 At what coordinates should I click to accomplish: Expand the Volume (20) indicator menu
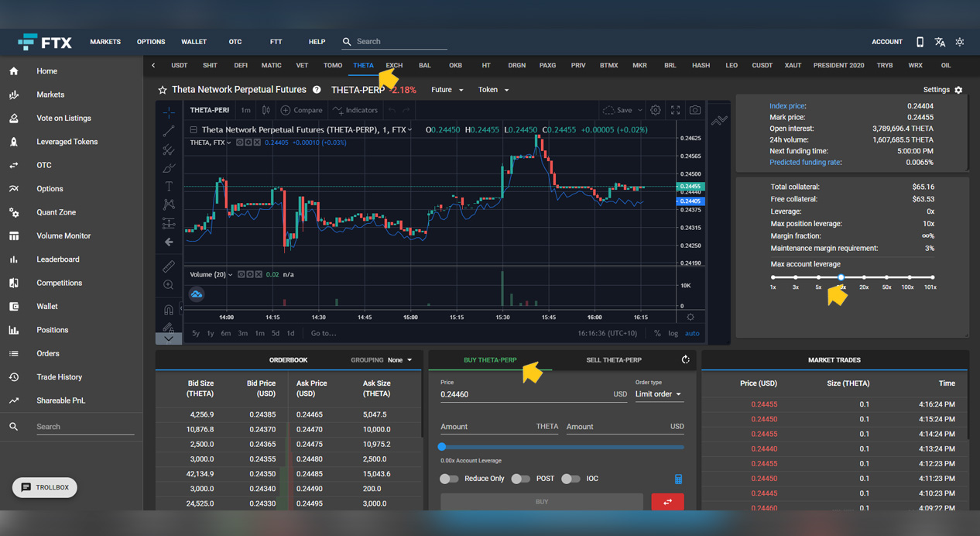pyautogui.click(x=231, y=274)
